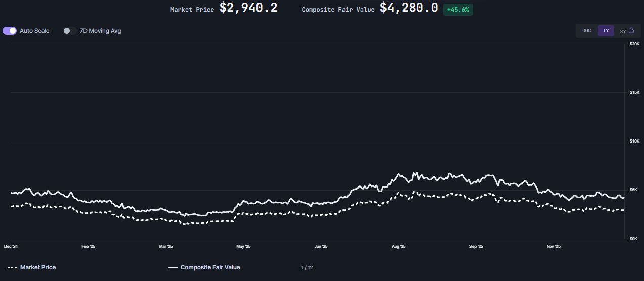
Task: Click the green +45.6% badge
Action: click(458, 10)
